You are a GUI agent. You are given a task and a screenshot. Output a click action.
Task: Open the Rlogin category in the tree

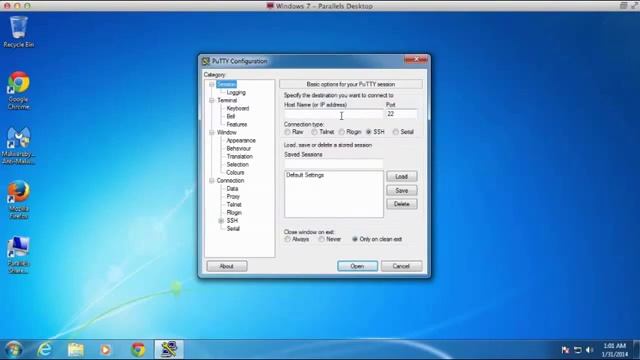tap(234, 213)
